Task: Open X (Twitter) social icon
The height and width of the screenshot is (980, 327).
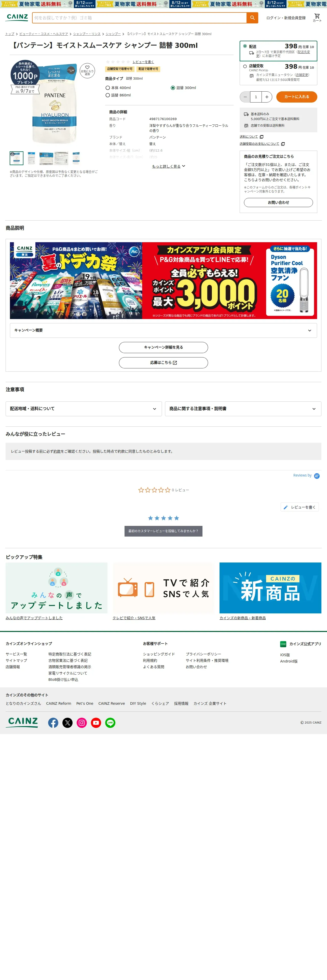Action: pyautogui.click(x=67, y=723)
